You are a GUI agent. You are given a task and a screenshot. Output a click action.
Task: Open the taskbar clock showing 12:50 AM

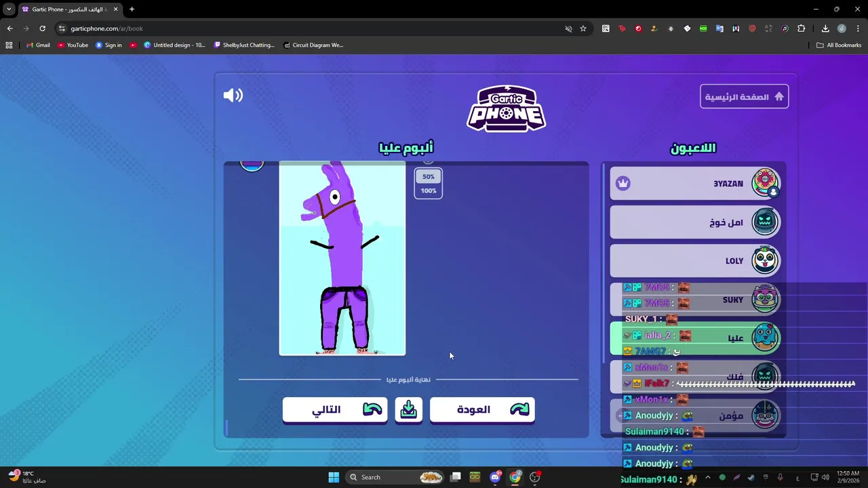[848, 477]
